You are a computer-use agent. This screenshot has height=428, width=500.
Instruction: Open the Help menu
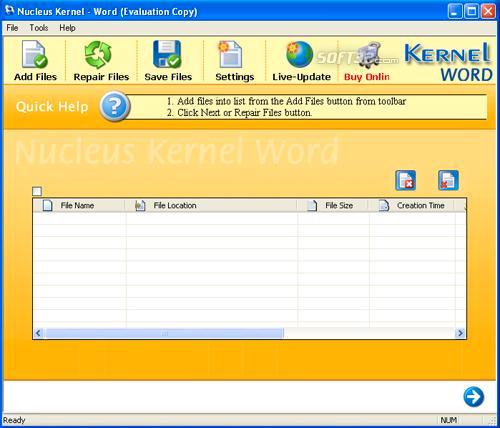pyautogui.click(x=67, y=28)
